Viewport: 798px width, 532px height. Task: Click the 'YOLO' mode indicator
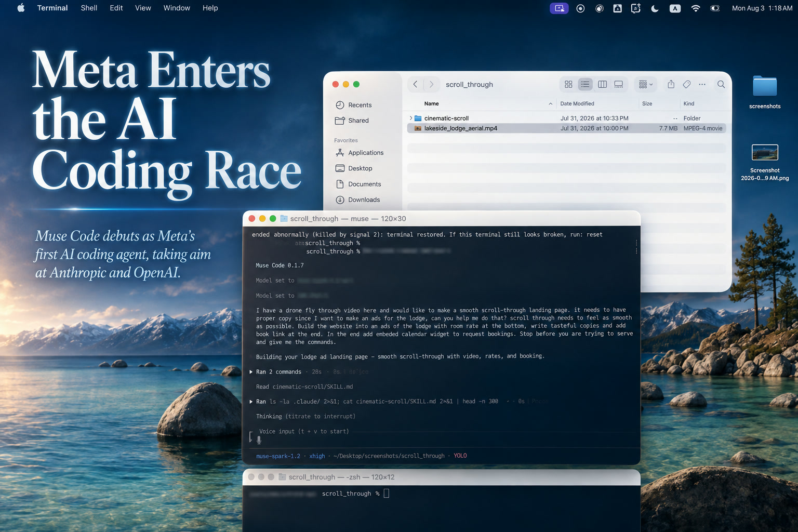(x=460, y=456)
